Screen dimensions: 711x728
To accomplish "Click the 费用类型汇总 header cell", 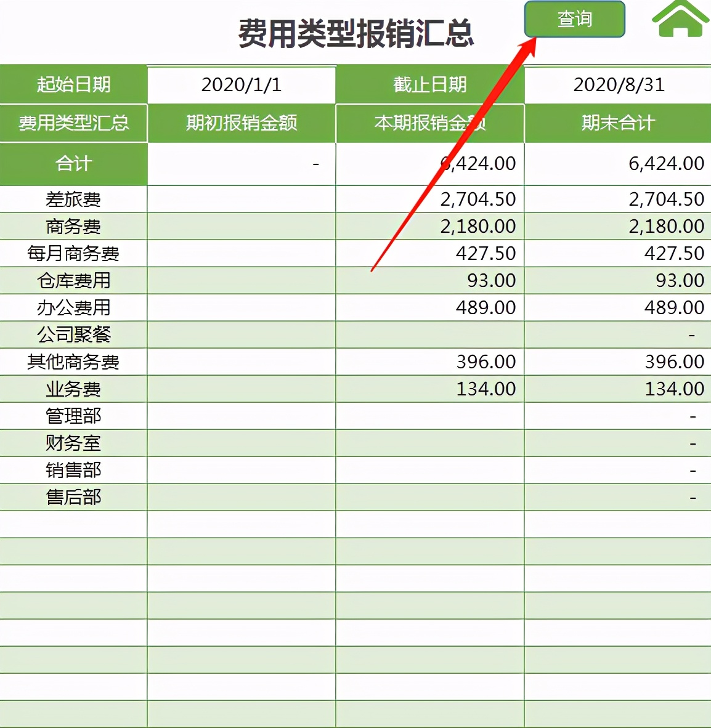I will pyautogui.click(x=73, y=123).
